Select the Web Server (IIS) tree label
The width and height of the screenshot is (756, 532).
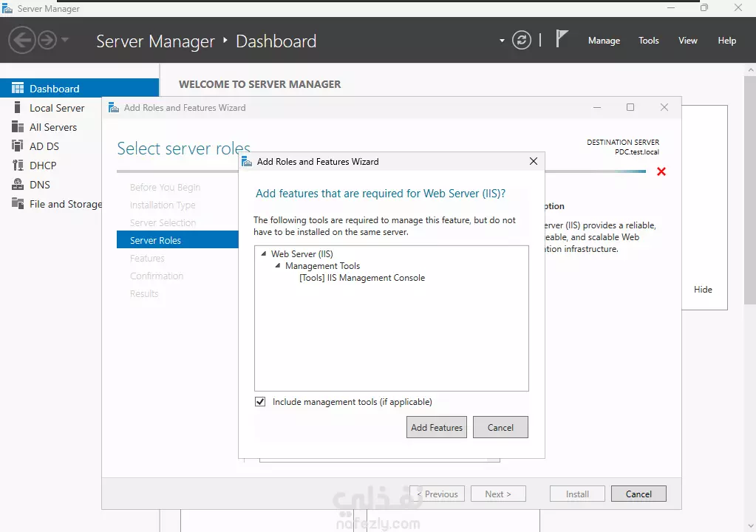coord(302,254)
